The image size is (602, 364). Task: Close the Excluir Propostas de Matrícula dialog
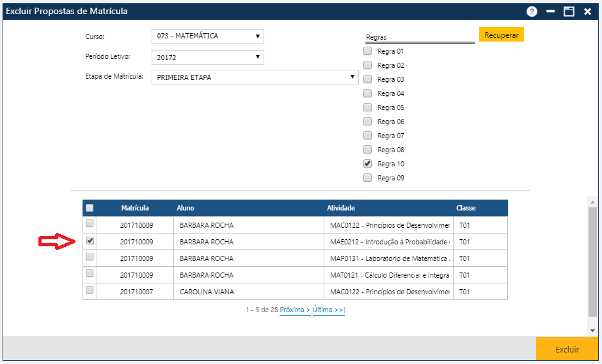(587, 12)
